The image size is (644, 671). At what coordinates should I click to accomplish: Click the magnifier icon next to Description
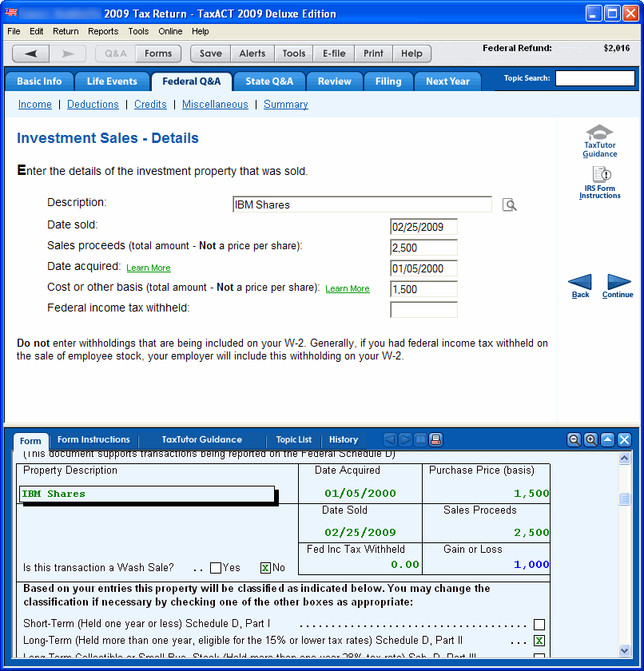click(509, 205)
